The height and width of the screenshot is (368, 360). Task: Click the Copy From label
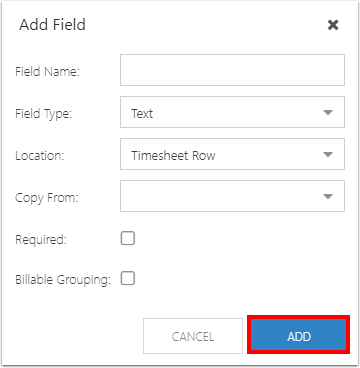pos(46,198)
